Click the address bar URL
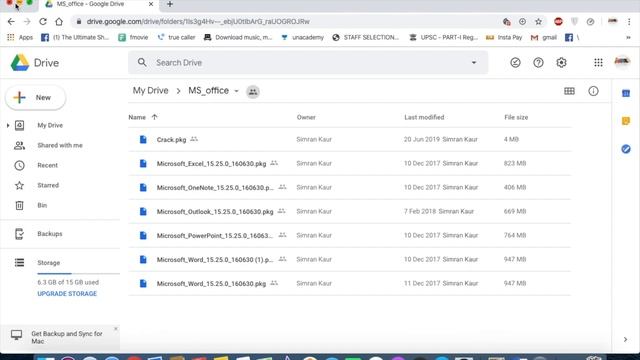 pyautogui.click(x=198, y=22)
